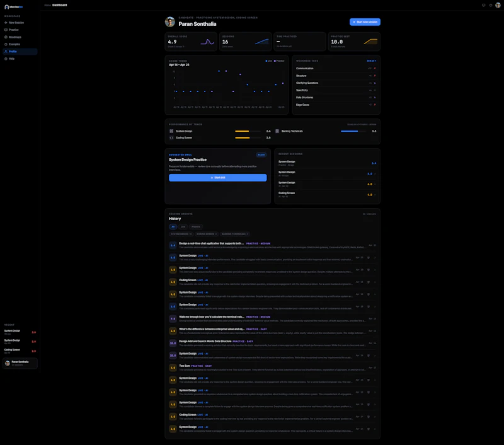Viewport: 504px width, 445px height.
Task: Expand chevron for recent System Design 6.0
Action: point(375,174)
